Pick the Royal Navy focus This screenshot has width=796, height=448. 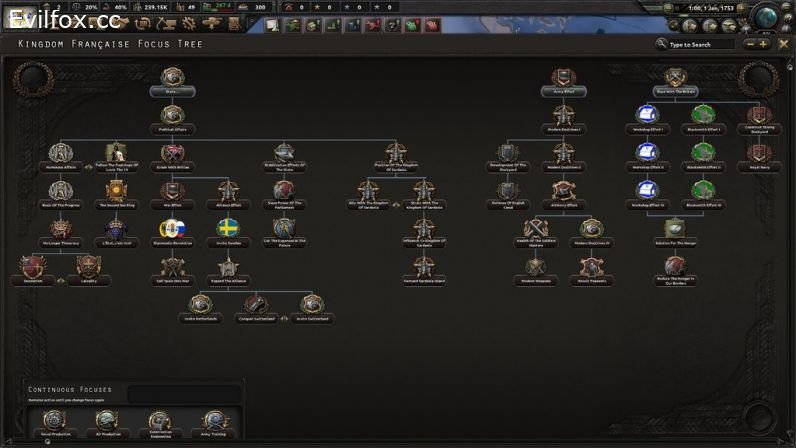pyautogui.click(x=759, y=154)
